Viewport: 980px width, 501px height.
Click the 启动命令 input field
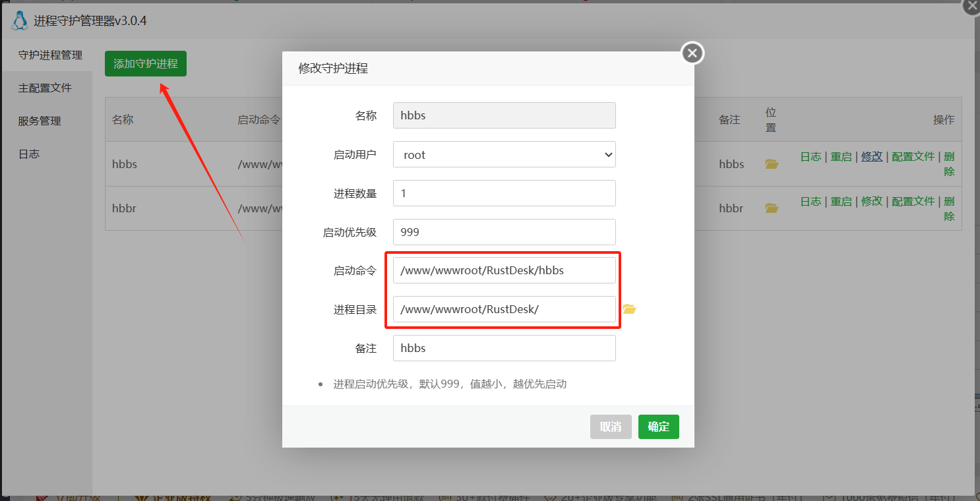pyautogui.click(x=504, y=270)
